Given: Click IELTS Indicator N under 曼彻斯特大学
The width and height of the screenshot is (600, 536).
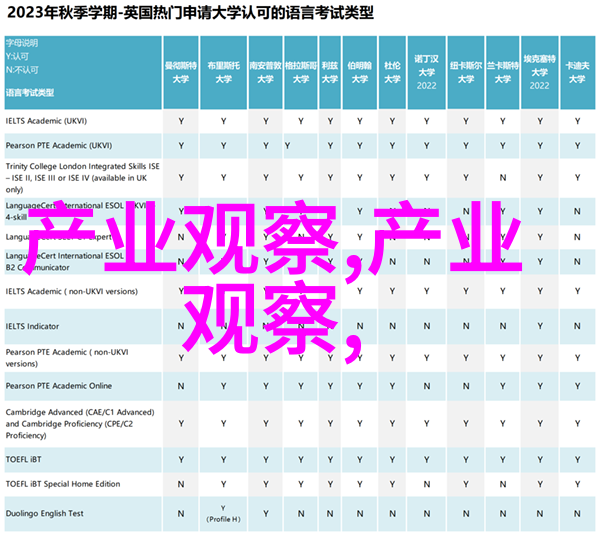Looking at the screenshot, I should pos(181,326).
